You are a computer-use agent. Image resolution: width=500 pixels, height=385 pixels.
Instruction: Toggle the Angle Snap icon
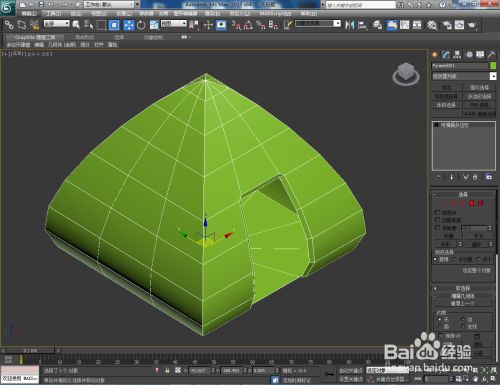(x=248, y=25)
